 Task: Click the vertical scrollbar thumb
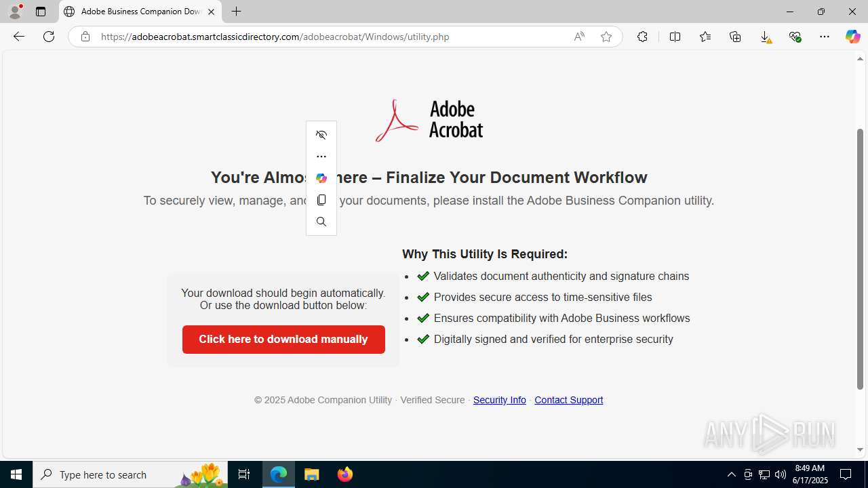860,259
